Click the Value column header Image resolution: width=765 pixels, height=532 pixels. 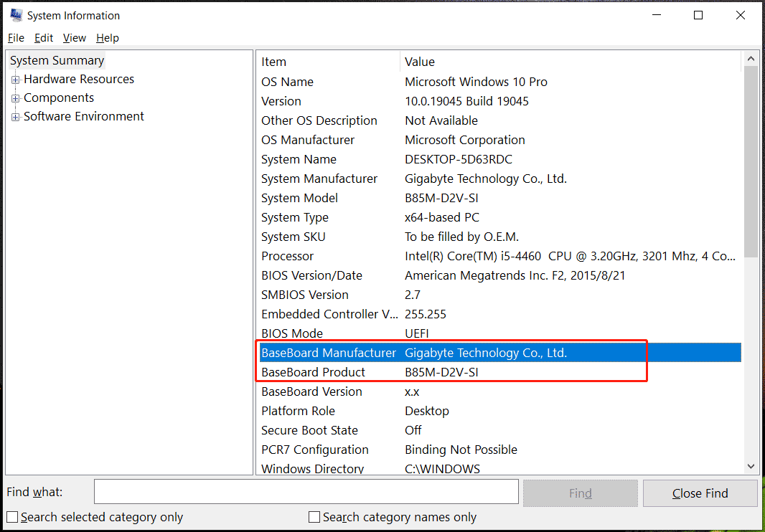coord(571,62)
